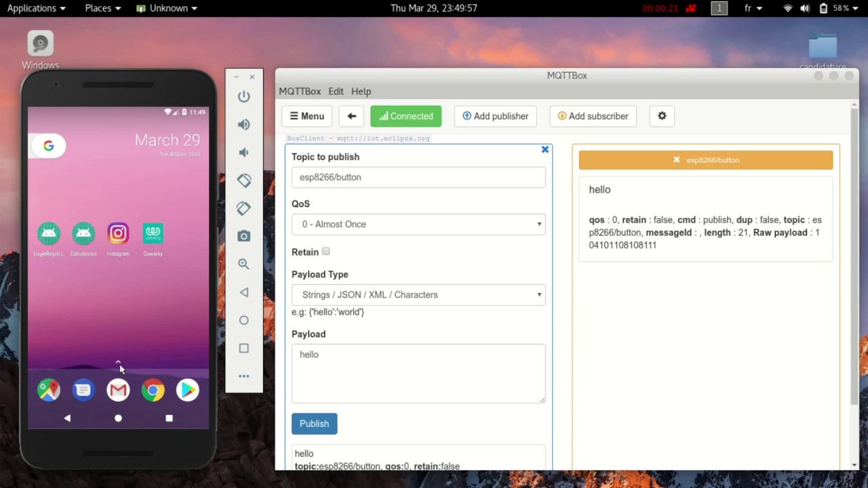
Task: Click the red recording indicator icon
Action: pyautogui.click(x=691, y=8)
